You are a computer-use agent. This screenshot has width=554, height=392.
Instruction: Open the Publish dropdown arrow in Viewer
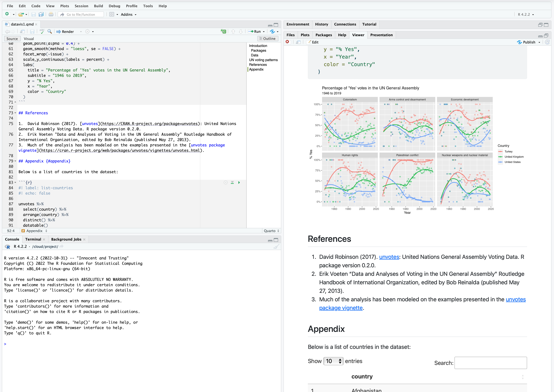click(x=539, y=42)
